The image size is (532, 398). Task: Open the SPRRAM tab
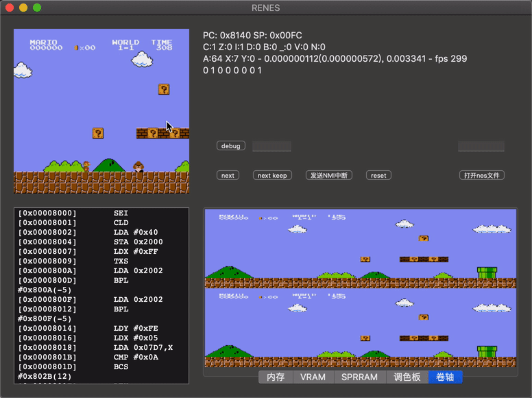[359, 377]
